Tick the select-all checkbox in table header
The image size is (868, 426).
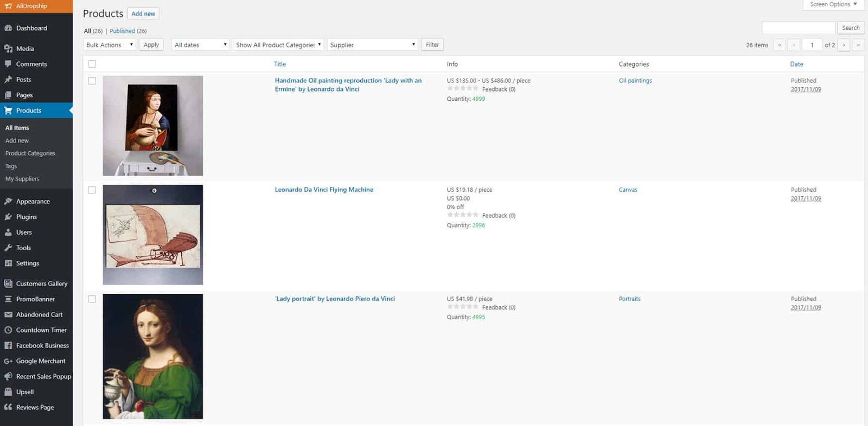(x=92, y=64)
